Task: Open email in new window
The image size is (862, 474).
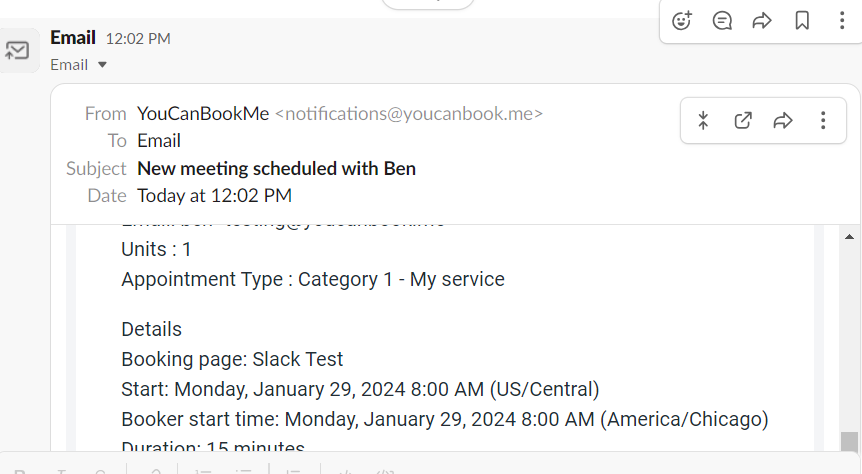Action: pos(743,120)
